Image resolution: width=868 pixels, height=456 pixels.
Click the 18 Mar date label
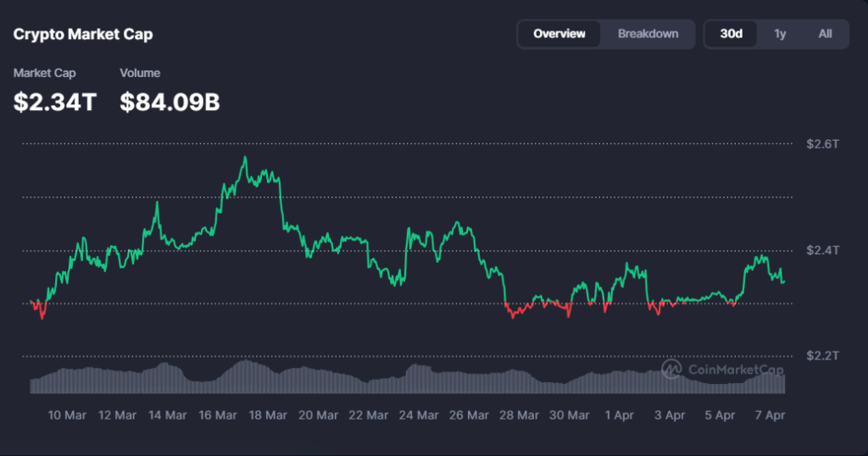click(x=267, y=415)
